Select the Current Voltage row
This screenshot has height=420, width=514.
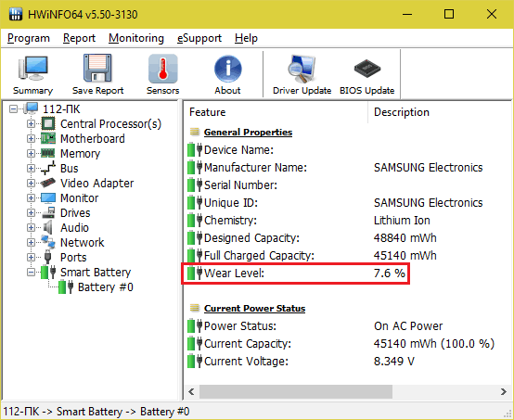[x=301, y=362]
